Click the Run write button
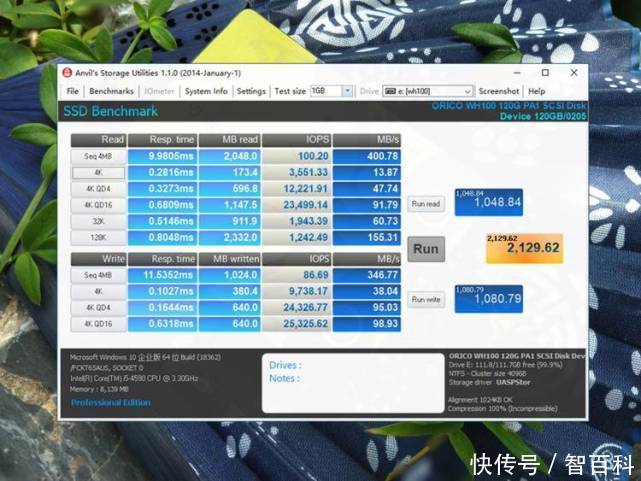Image resolution: width=641 pixels, height=481 pixels. [426, 300]
